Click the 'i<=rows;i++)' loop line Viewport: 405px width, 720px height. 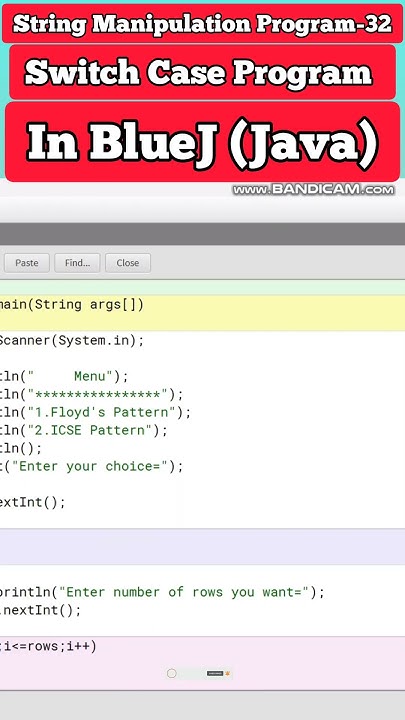(x=48, y=647)
